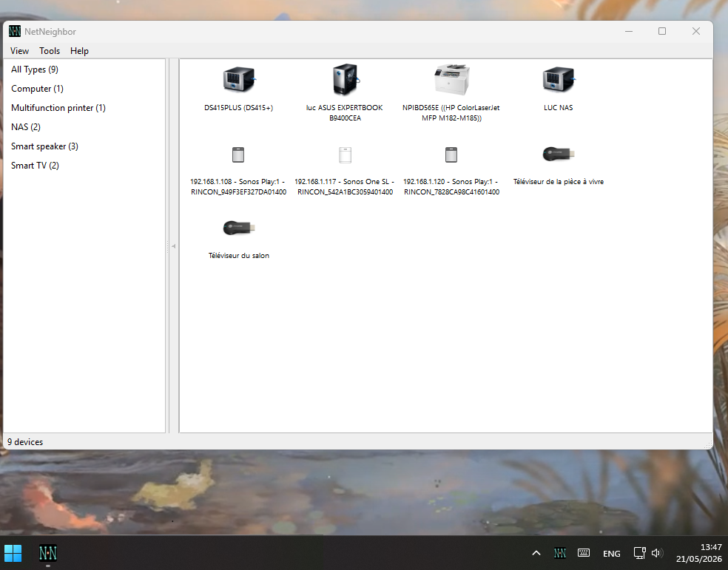Collapse the sidebar using the splitter arrow

[173, 246]
